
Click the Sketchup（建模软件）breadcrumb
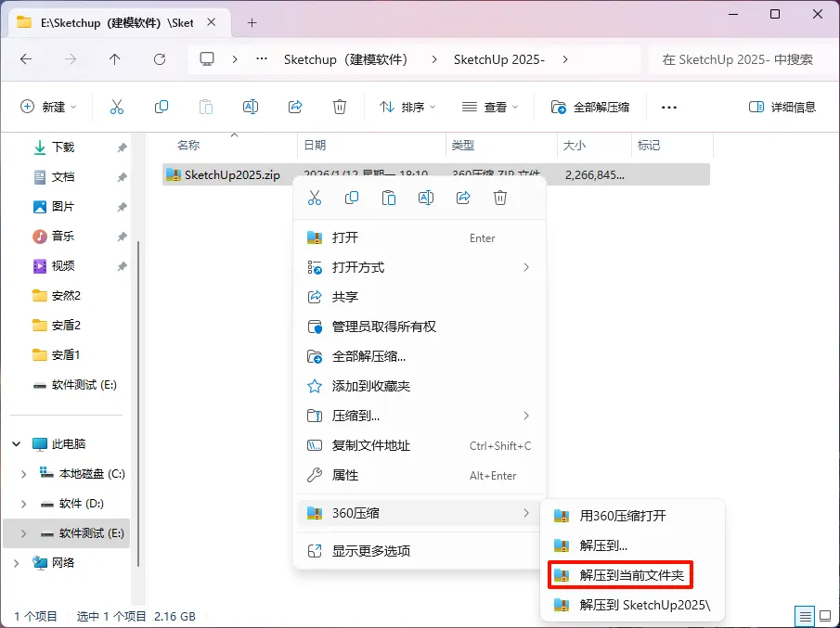(x=345, y=59)
